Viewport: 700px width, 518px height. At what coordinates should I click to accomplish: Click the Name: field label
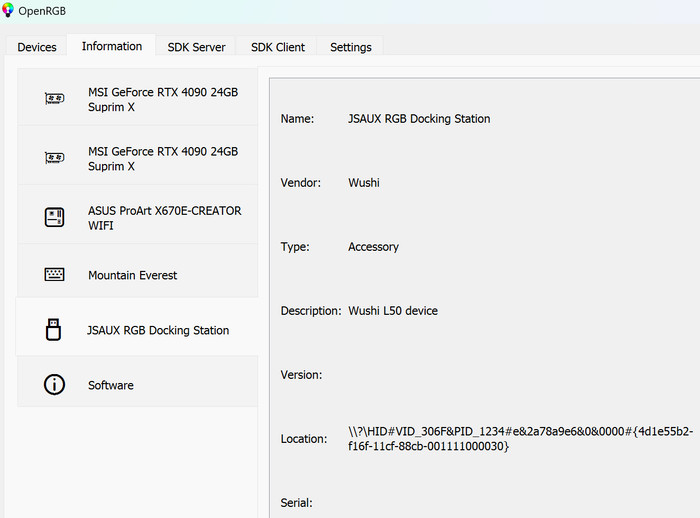click(x=297, y=118)
